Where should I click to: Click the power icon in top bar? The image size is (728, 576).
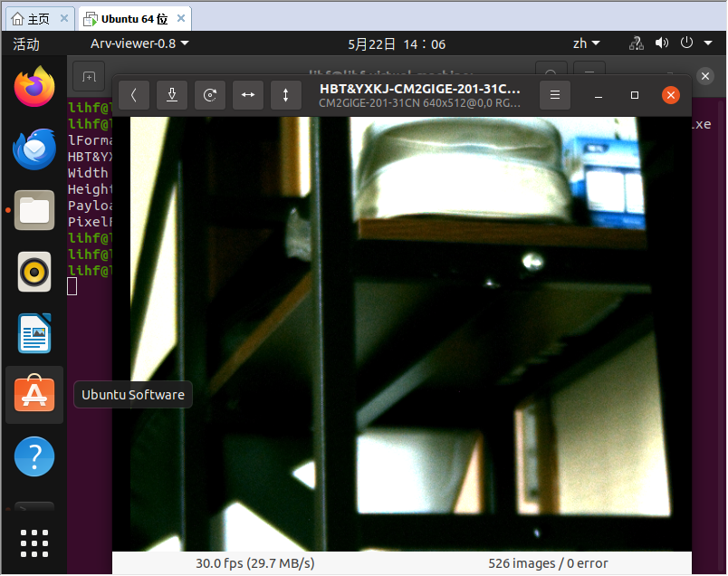(686, 43)
